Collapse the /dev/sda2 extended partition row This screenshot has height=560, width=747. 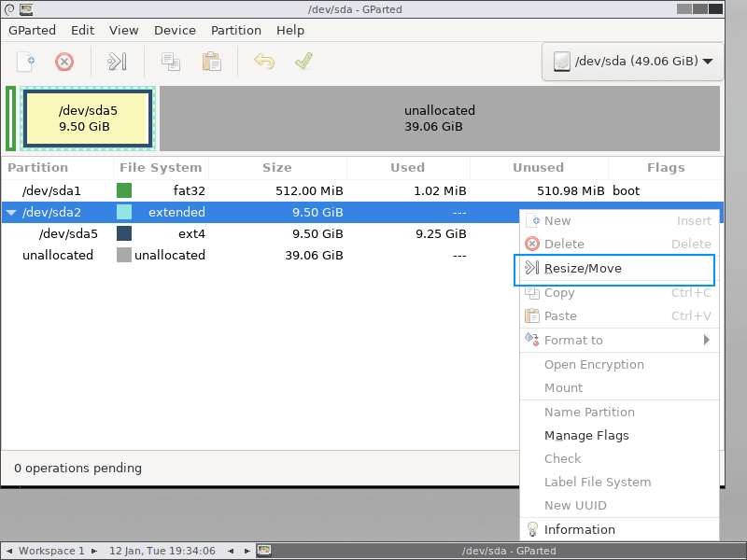click(10, 212)
